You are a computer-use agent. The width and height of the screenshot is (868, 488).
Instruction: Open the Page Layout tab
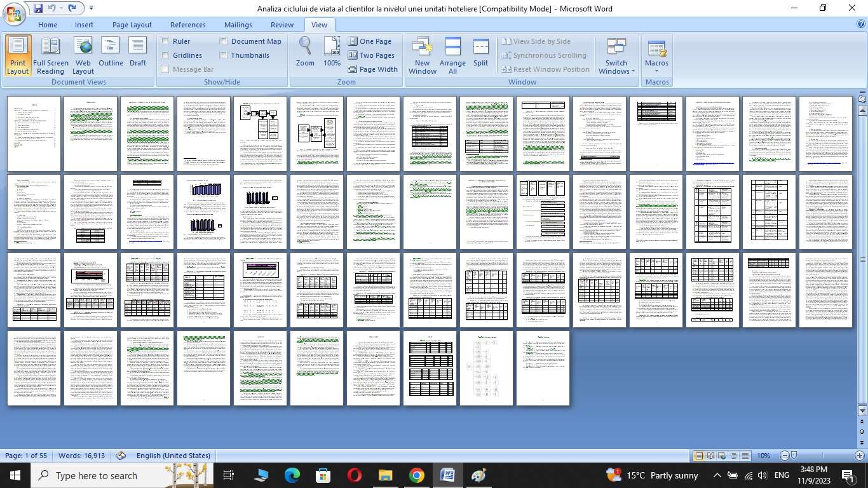(132, 25)
